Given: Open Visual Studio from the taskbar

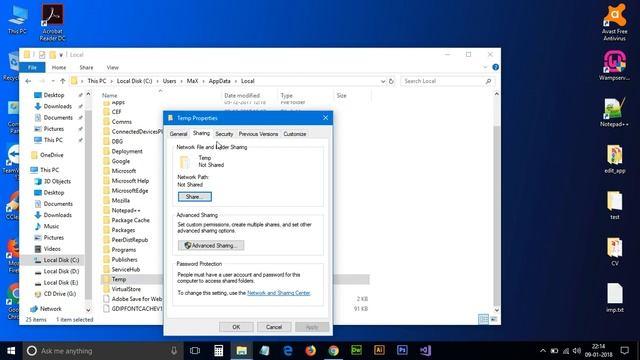Looking at the screenshot, I should [x=425, y=351].
